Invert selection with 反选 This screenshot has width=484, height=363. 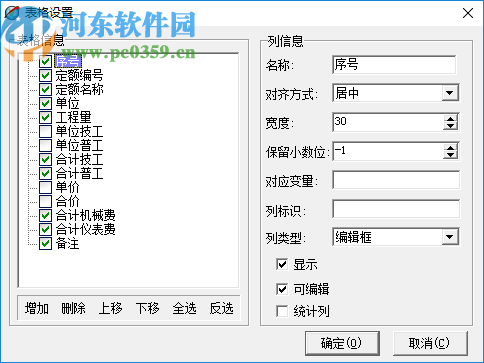tap(222, 308)
